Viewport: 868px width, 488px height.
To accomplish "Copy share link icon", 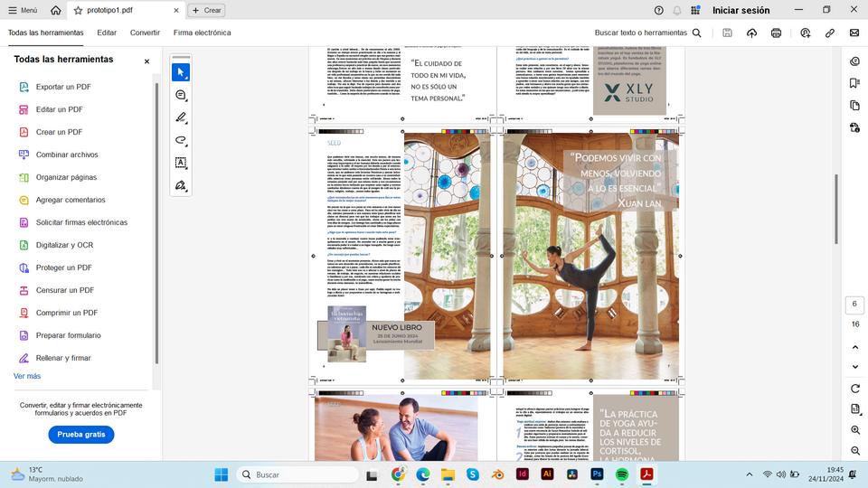I will 830,33.
